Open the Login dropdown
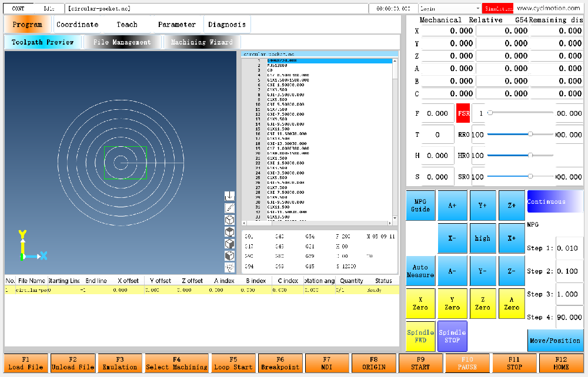The height and width of the screenshot is (377, 588). 450,8
